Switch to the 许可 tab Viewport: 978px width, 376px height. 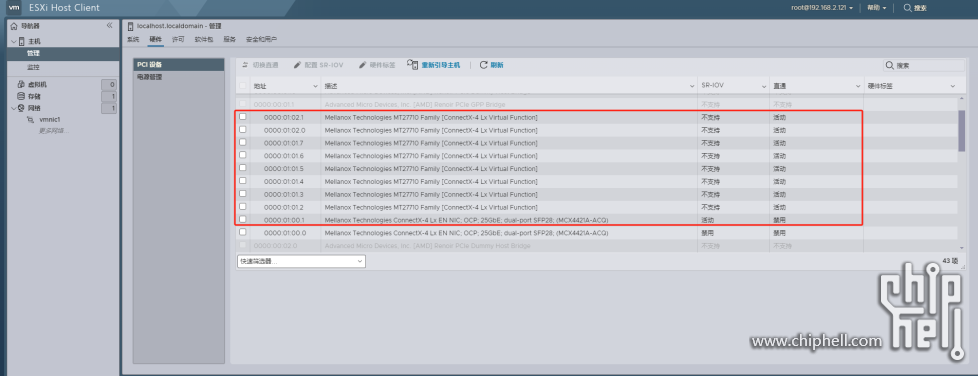(178, 39)
